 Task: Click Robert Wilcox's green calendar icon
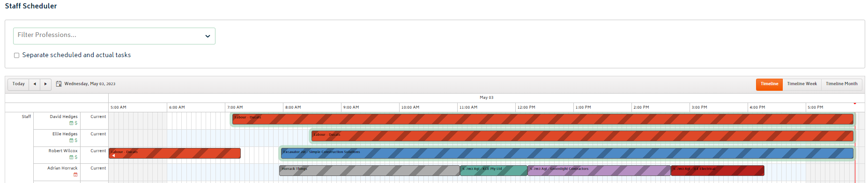(x=71, y=157)
